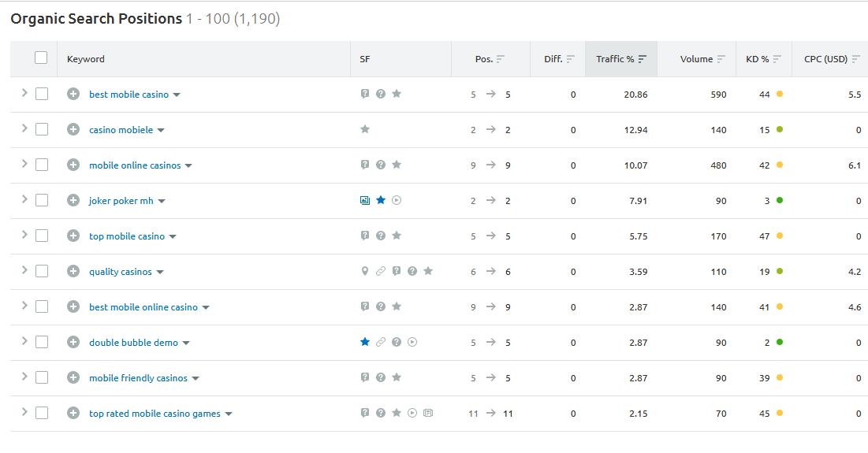Open dropdown arrow next to 'top mobile casino'
This screenshot has width=868, height=453.
pyautogui.click(x=173, y=237)
